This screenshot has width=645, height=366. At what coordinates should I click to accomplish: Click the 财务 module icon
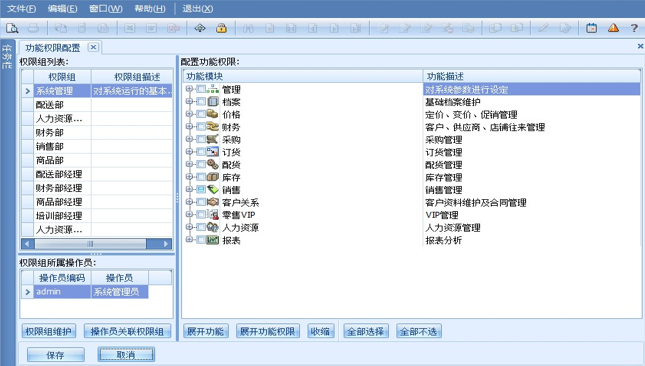pos(213,126)
